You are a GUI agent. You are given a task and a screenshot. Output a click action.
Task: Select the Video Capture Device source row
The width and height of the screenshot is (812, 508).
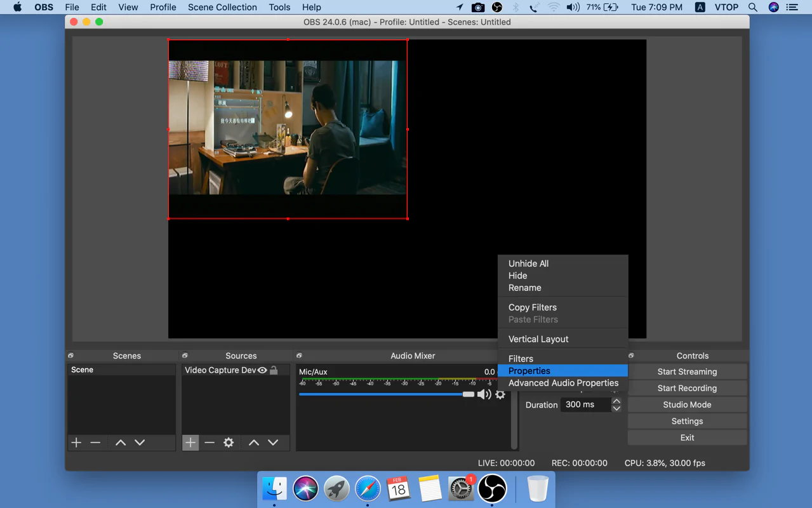point(236,370)
